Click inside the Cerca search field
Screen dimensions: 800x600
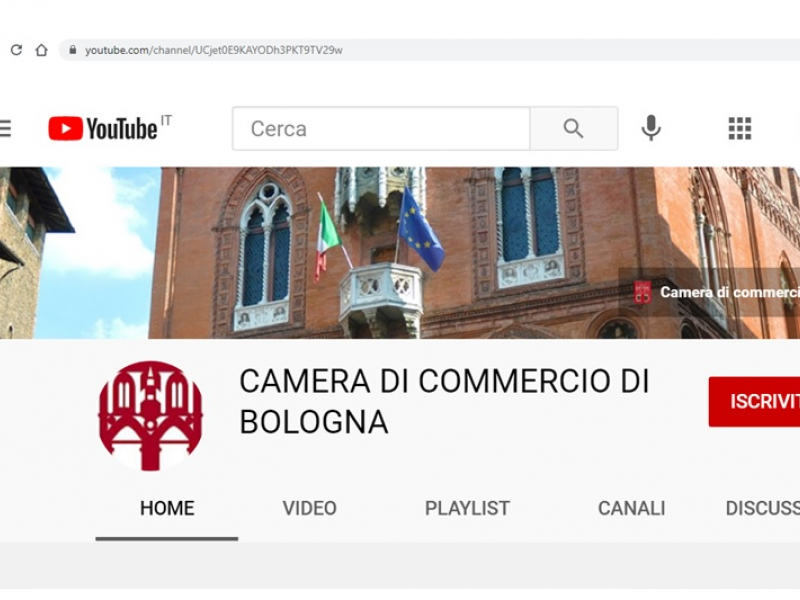click(x=380, y=128)
